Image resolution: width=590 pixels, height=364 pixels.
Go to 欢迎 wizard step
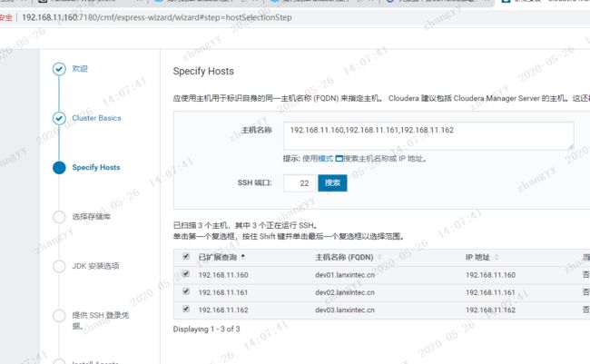click(x=80, y=68)
